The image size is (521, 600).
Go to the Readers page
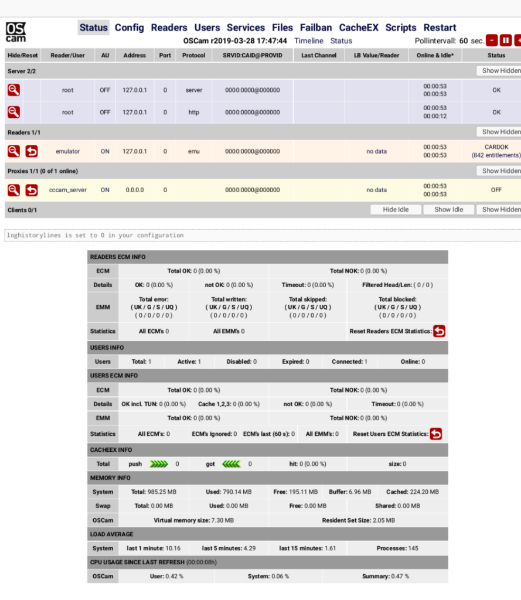coord(169,28)
